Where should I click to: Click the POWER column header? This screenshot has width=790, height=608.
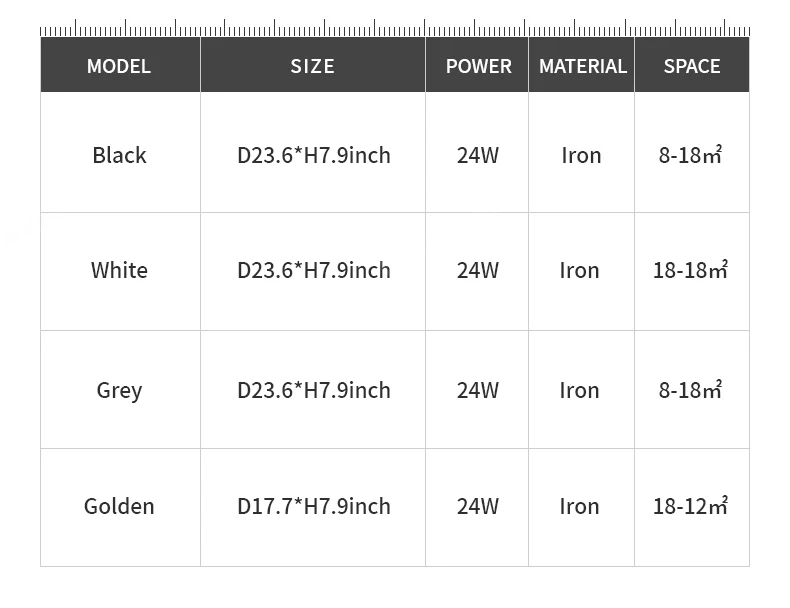point(477,65)
